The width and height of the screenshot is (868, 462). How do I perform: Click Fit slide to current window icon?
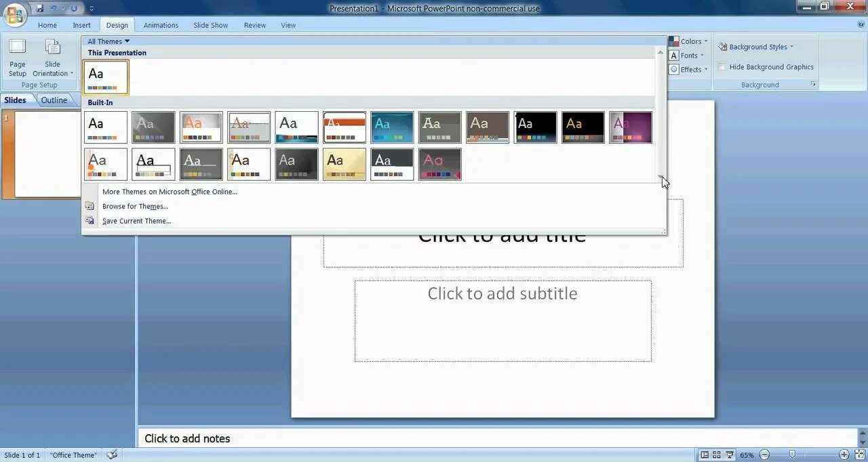click(x=859, y=455)
